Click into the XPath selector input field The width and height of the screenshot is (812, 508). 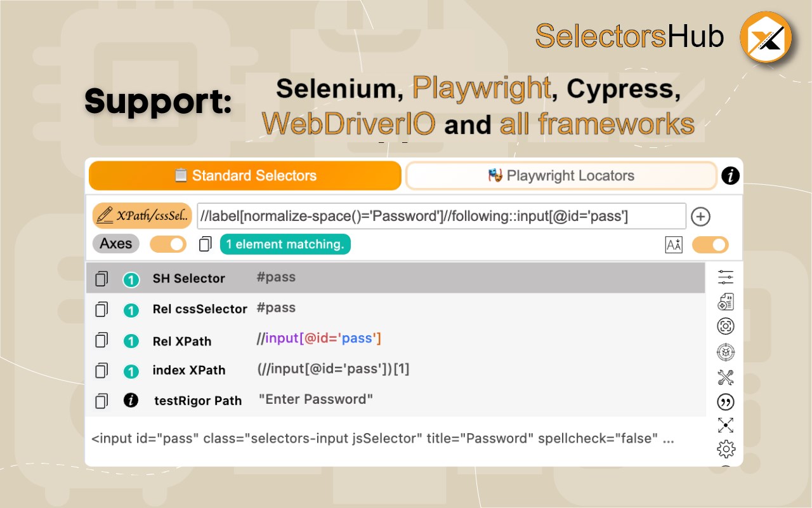pos(441,217)
